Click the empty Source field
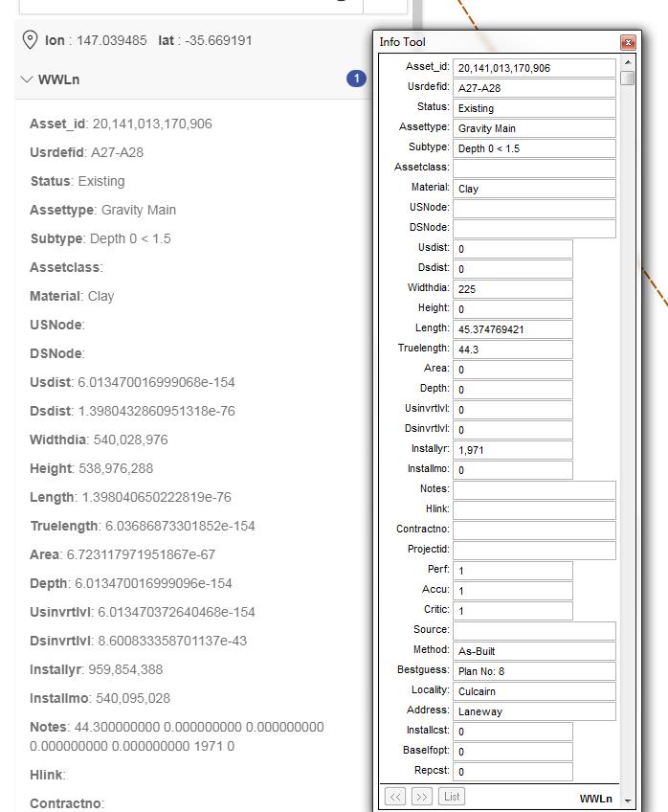Screen dimensions: 668x812 [535, 631]
